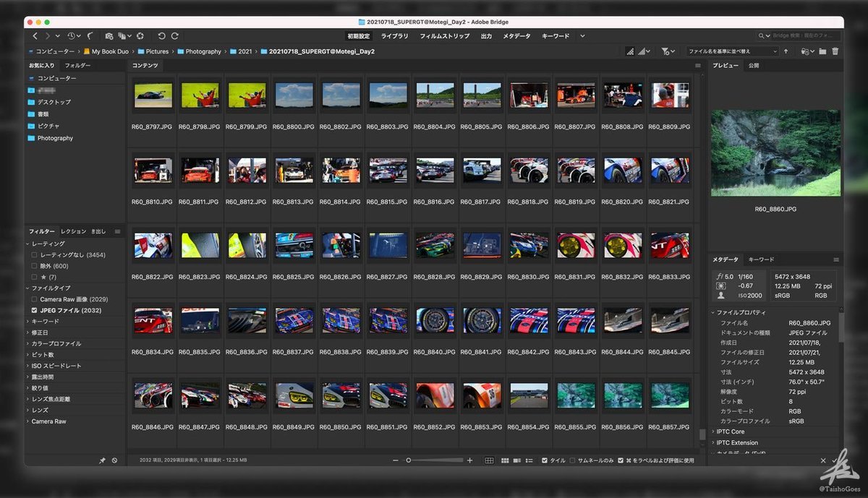Screen dimensions: 868x498
Task: Open デスクトップ in favorites
Action: click(54, 102)
